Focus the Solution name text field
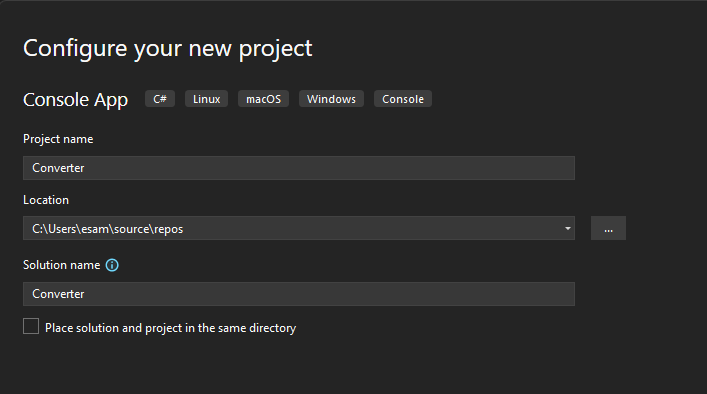707x394 pixels. pyautogui.click(x=299, y=294)
